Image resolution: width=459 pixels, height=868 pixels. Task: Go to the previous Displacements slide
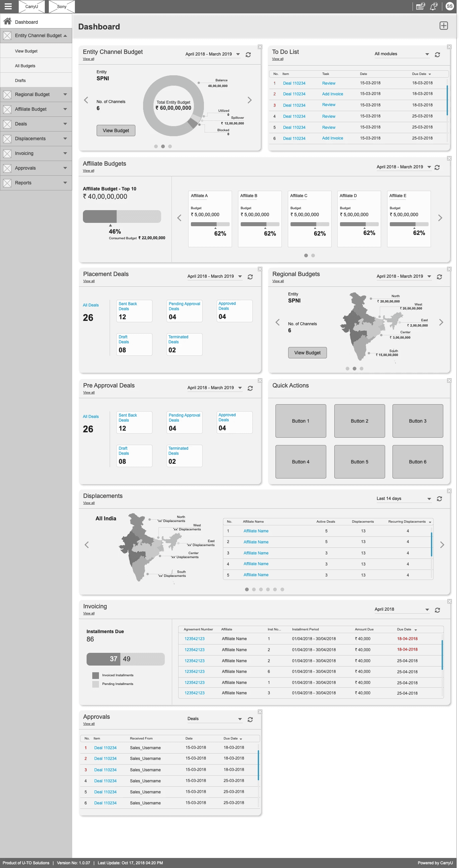click(87, 545)
